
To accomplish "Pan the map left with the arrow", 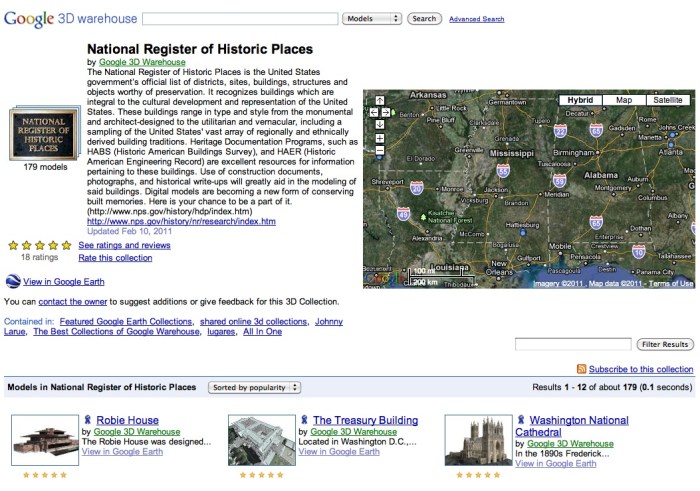I will pos(372,113).
